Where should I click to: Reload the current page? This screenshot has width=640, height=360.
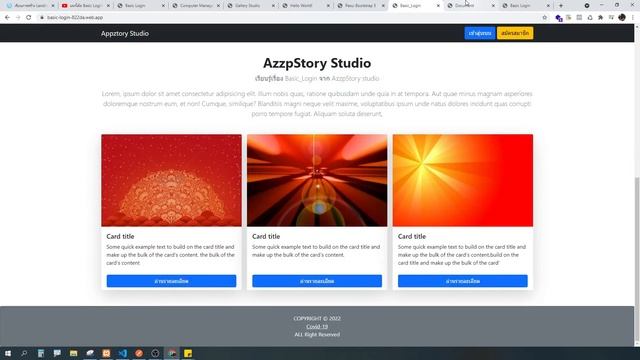click(29, 18)
